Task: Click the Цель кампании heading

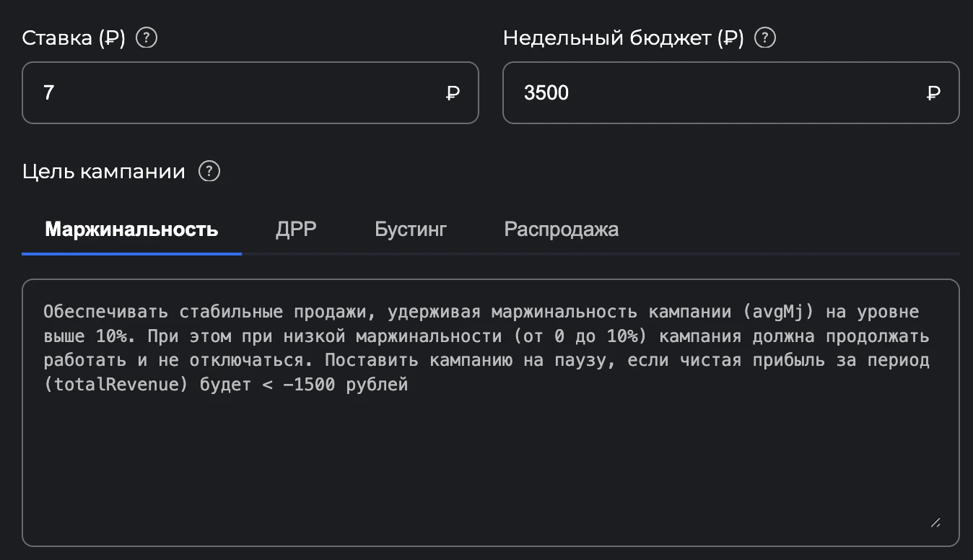Action: pyautogui.click(x=103, y=171)
